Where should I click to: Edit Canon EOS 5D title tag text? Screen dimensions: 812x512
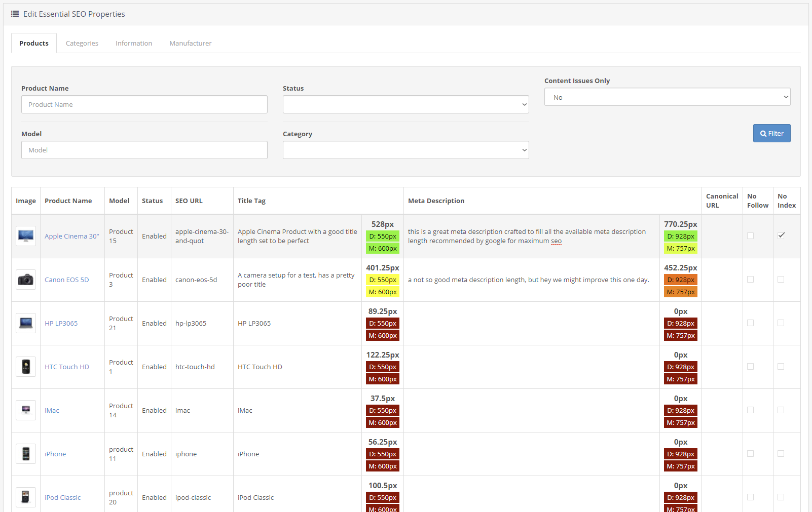tap(296, 280)
